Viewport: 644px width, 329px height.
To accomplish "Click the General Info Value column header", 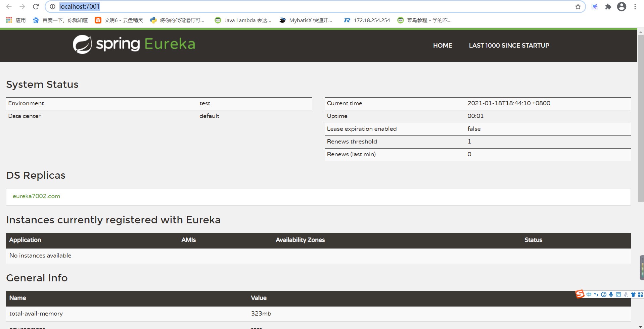I will 259,298.
